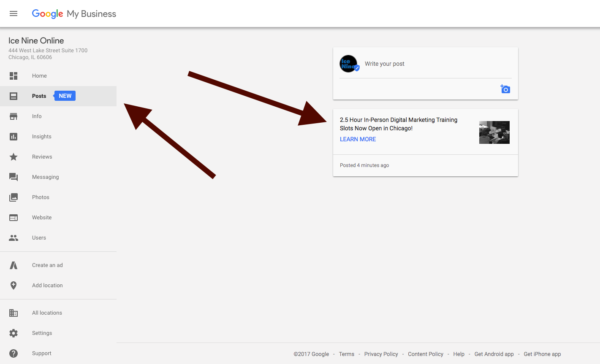The image size is (600, 364).
Task: Click the Messaging chat bubble icon
Action: click(14, 177)
